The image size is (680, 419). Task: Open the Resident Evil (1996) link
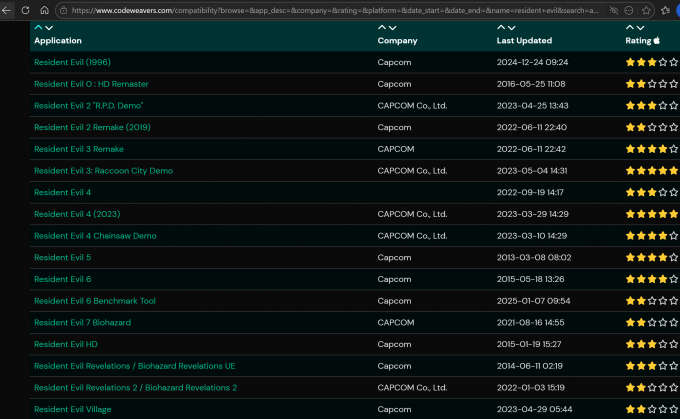(x=72, y=62)
